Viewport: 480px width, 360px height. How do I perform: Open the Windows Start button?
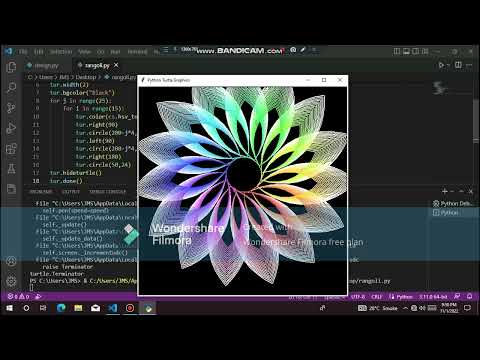click(x=9, y=308)
